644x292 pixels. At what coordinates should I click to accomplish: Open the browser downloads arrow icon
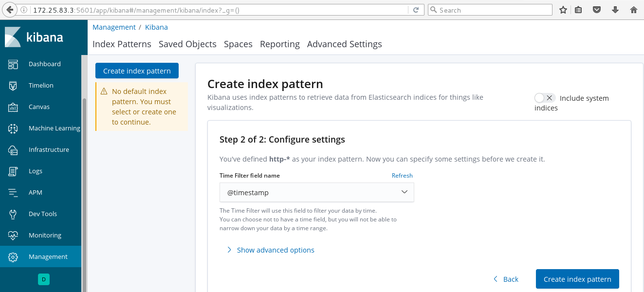615,10
